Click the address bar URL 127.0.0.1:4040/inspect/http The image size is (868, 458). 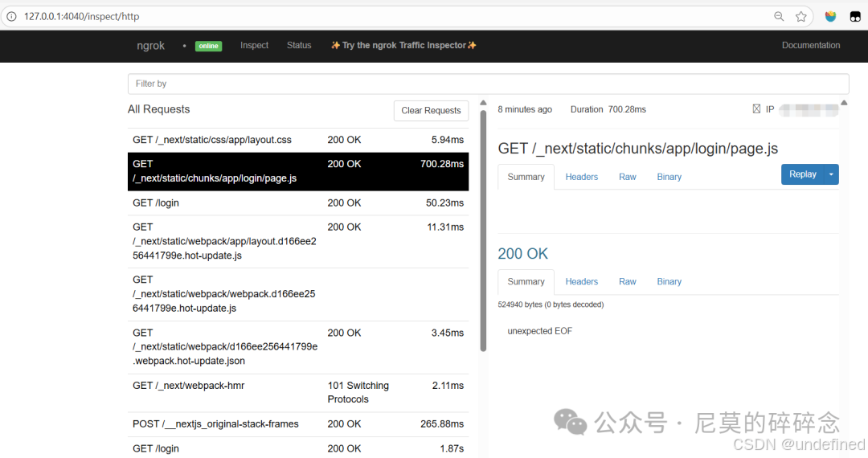(81, 17)
